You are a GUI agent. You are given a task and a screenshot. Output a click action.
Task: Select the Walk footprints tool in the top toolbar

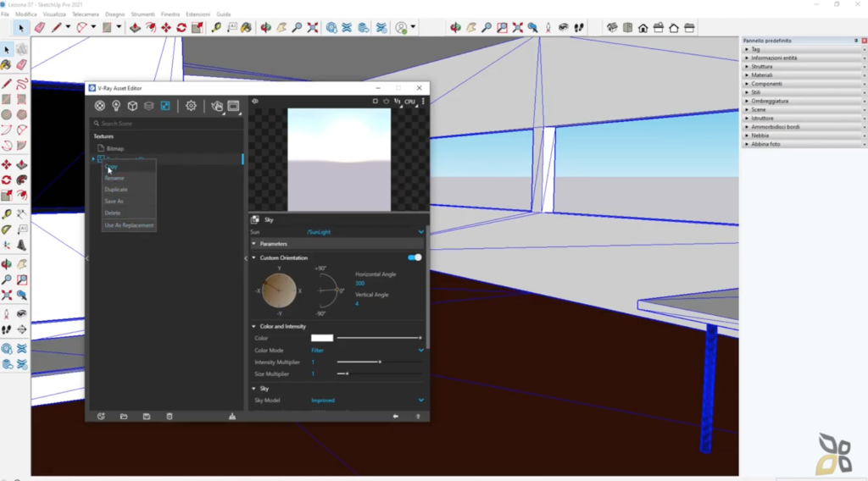579,28
